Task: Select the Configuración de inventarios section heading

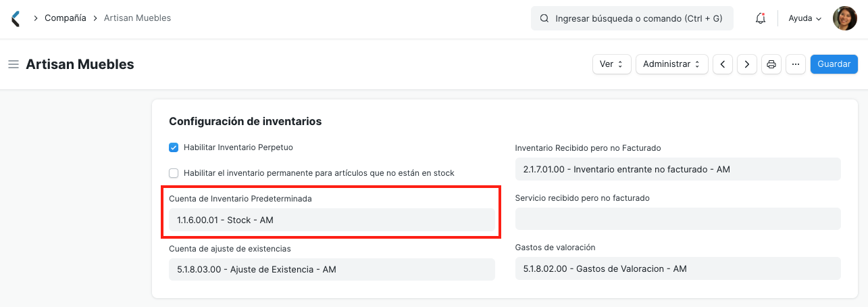Action: pos(245,122)
